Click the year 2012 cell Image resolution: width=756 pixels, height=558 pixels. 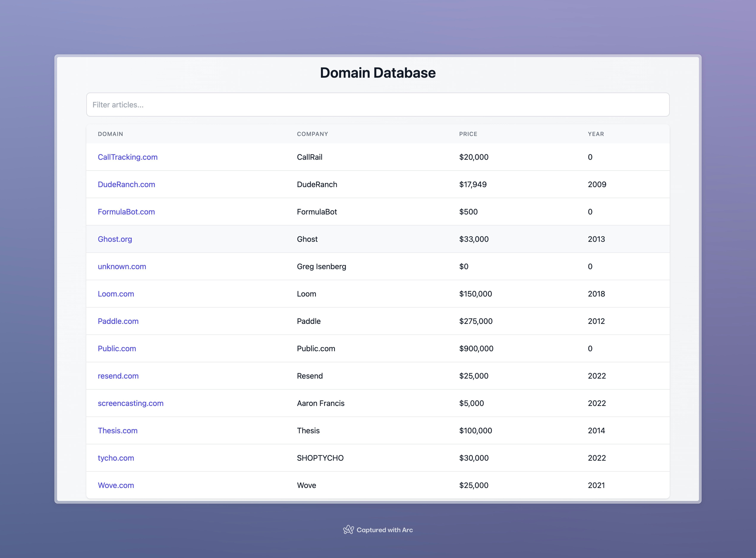[596, 321]
